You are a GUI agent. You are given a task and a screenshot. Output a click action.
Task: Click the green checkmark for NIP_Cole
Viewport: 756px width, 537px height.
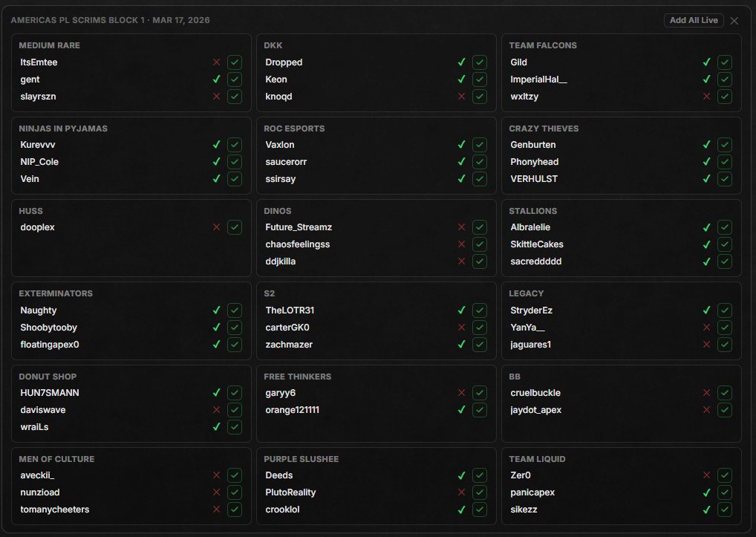point(217,161)
